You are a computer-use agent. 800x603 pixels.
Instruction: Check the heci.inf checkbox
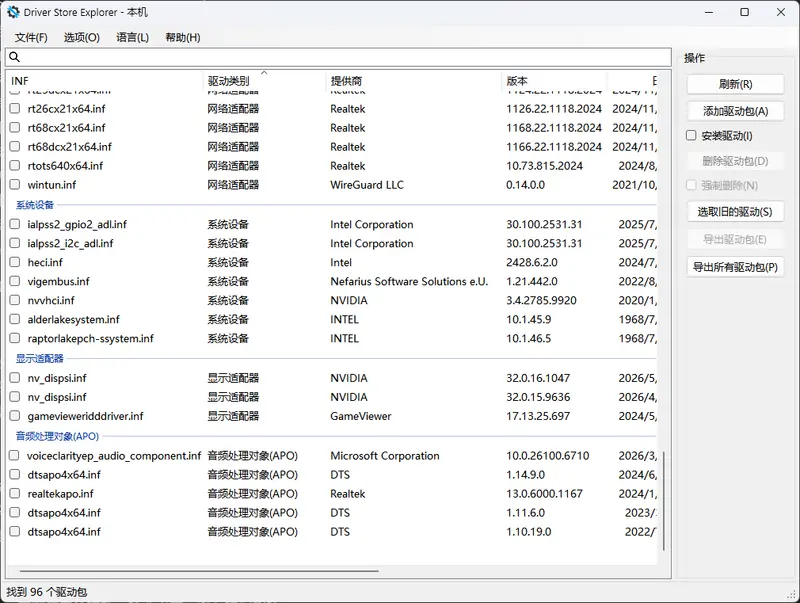pos(15,262)
